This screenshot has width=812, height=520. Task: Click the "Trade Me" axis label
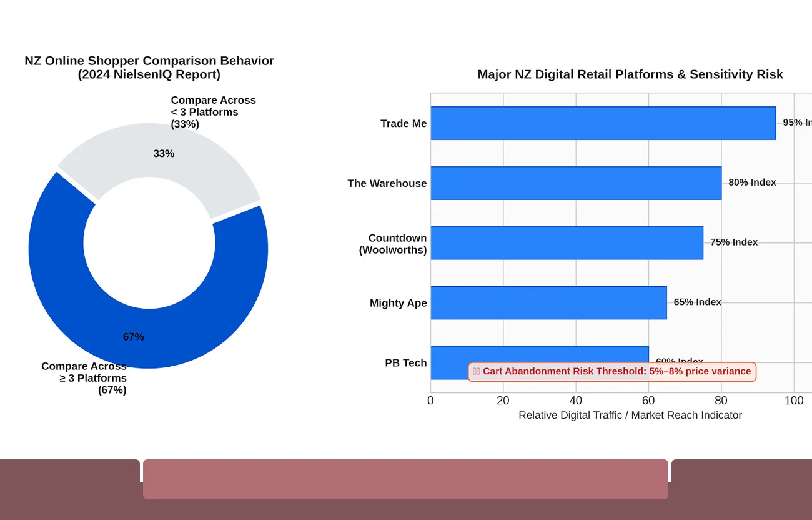pyautogui.click(x=404, y=123)
